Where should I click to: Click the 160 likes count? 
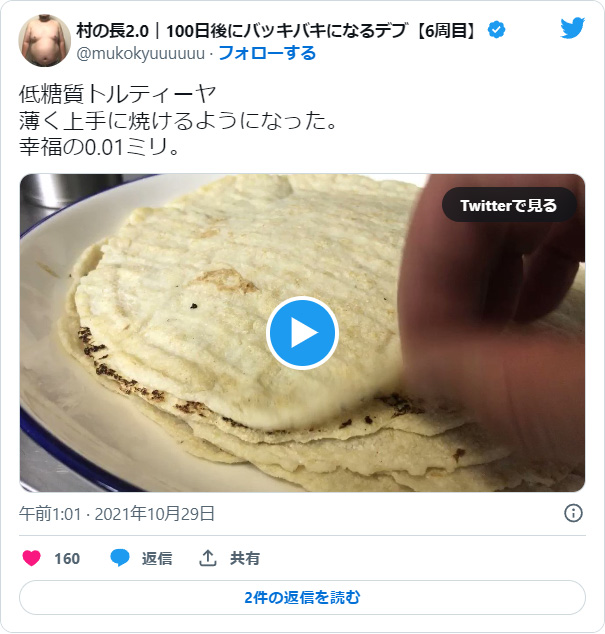click(67, 559)
